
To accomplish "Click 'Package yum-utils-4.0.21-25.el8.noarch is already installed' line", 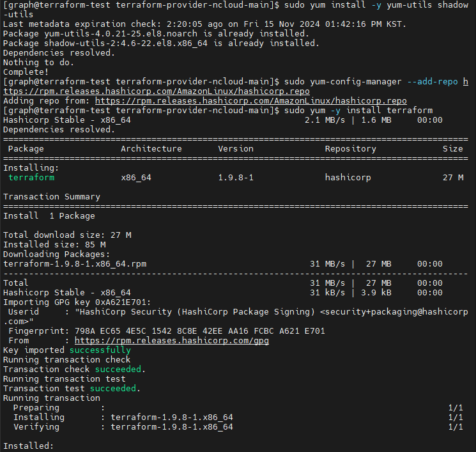I will (x=156, y=34).
